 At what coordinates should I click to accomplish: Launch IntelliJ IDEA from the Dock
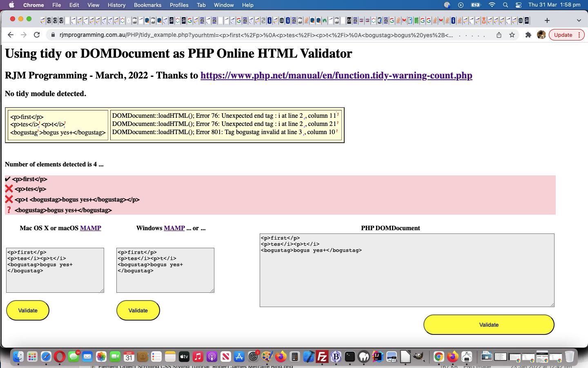(377, 357)
